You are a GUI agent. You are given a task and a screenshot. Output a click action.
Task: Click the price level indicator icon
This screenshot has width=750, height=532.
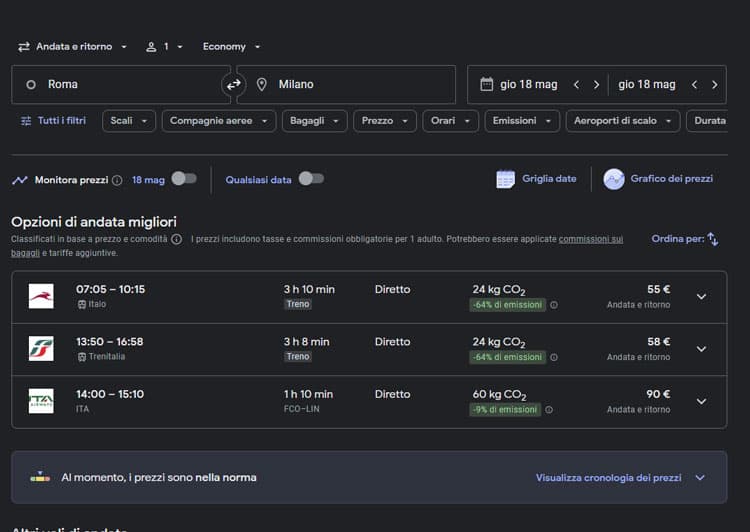(x=40, y=477)
